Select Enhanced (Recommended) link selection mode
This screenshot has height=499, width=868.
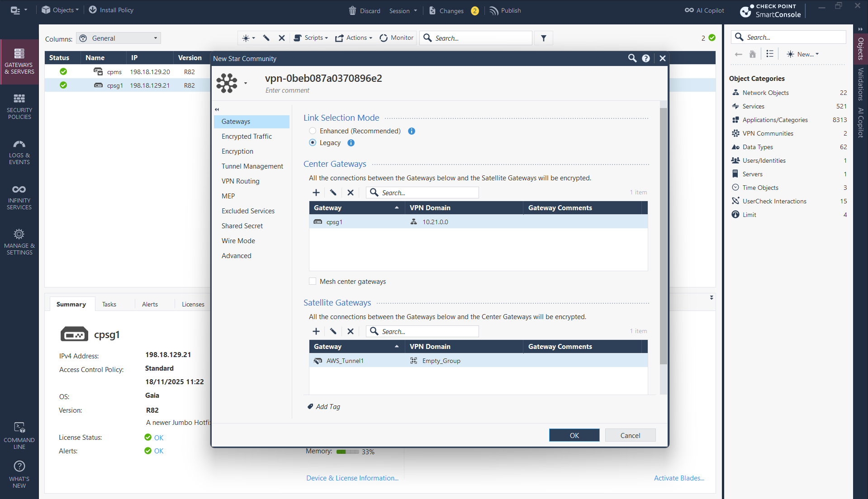tap(313, 131)
